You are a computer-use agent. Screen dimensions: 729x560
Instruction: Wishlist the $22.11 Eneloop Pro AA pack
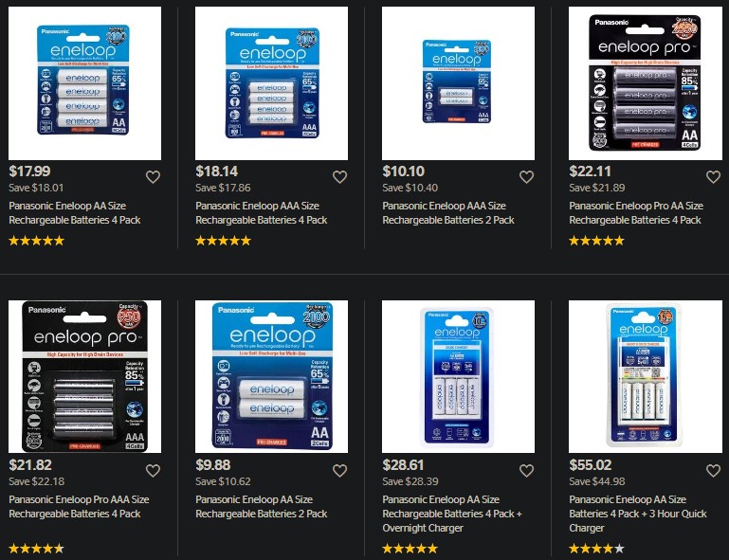(713, 177)
